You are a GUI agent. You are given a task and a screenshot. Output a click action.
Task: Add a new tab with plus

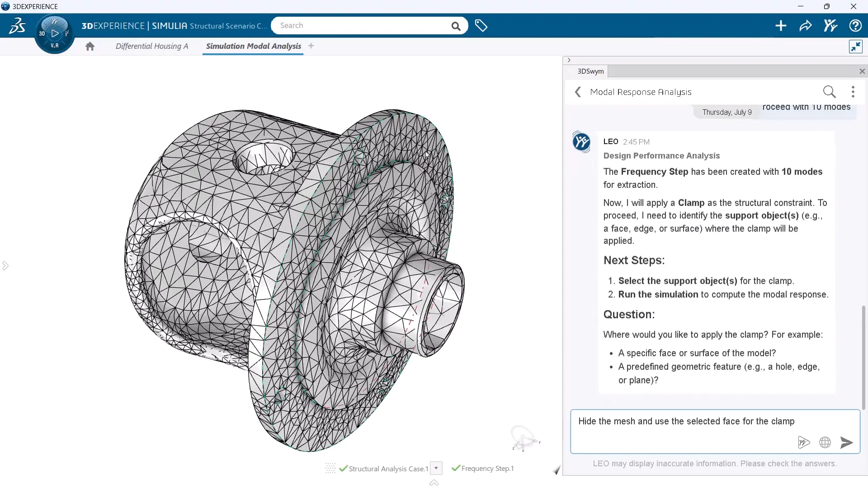click(x=311, y=46)
